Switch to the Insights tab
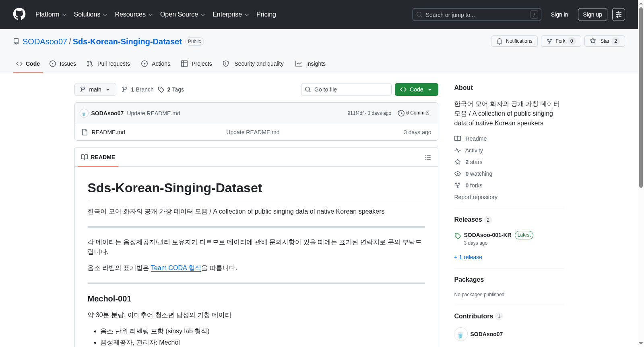 pyautogui.click(x=310, y=64)
